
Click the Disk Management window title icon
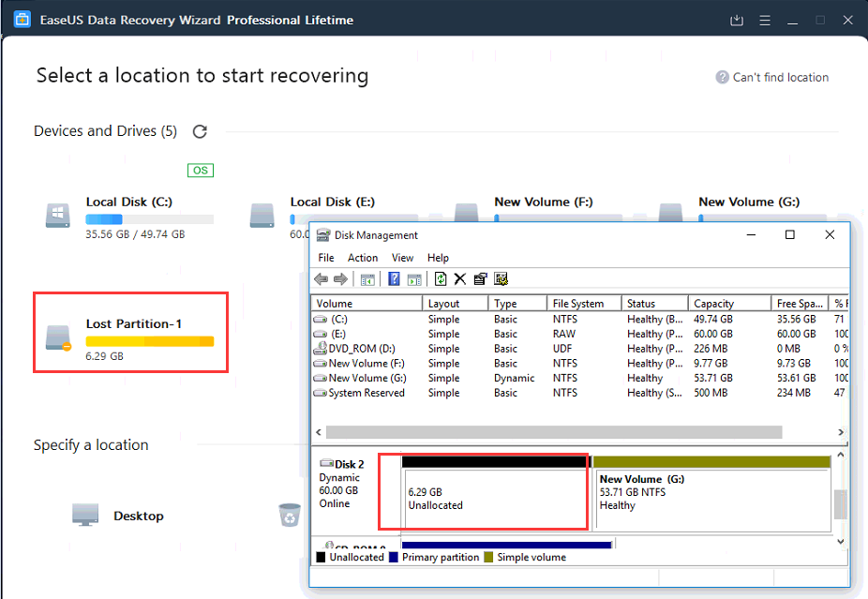tap(322, 235)
